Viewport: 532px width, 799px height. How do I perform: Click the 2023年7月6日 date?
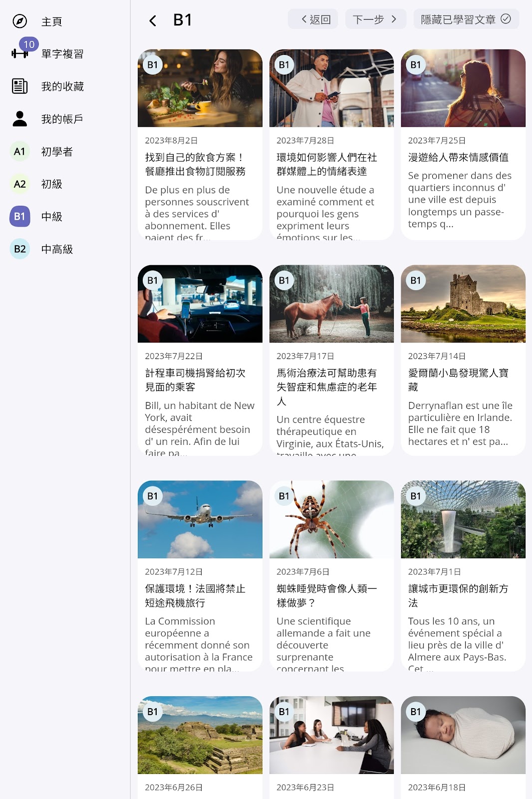click(x=303, y=572)
